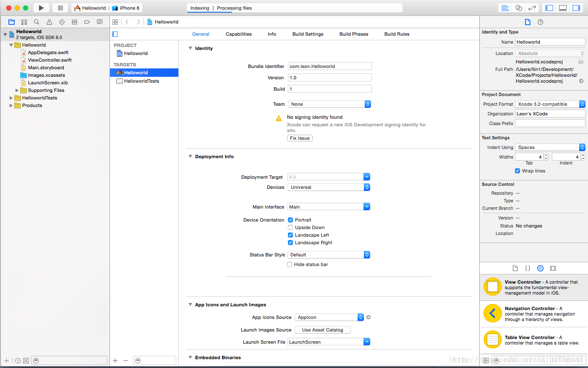Switch to the Assistant editor
This screenshot has width=588, height=368.
point(519,8)
